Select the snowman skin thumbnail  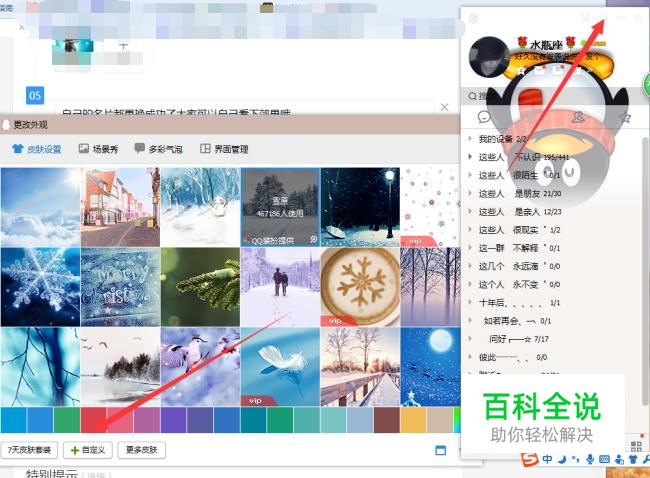tap(200, 207)
